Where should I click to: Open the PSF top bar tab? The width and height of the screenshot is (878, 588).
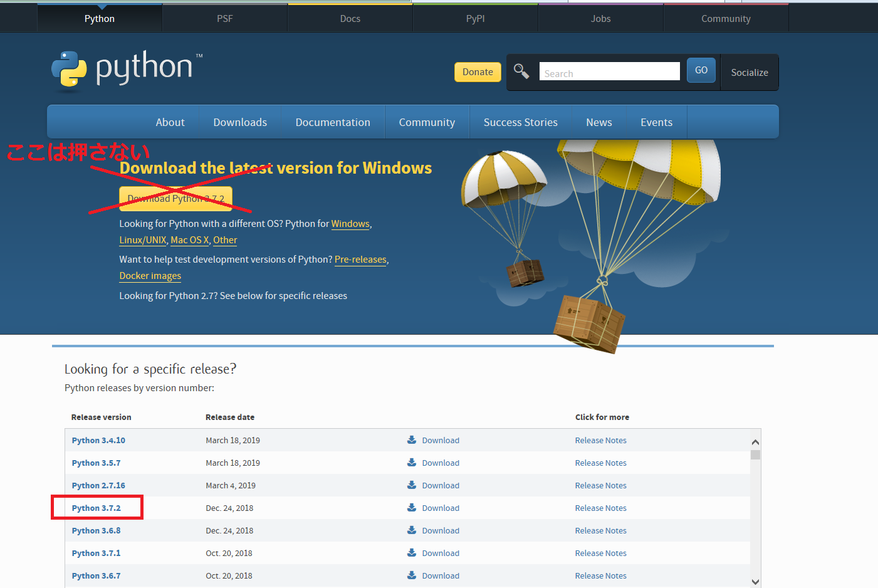click(225, 18)
